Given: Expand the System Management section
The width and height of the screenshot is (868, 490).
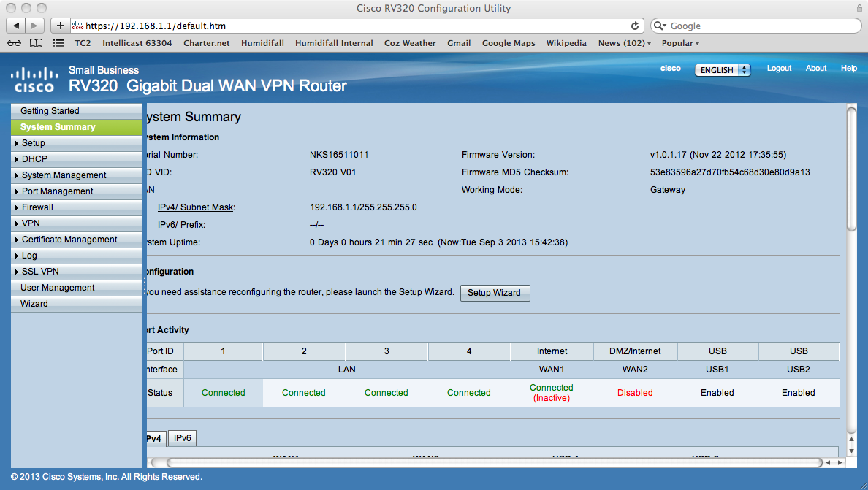Looking at the screenshot, I should coord(77,175).
